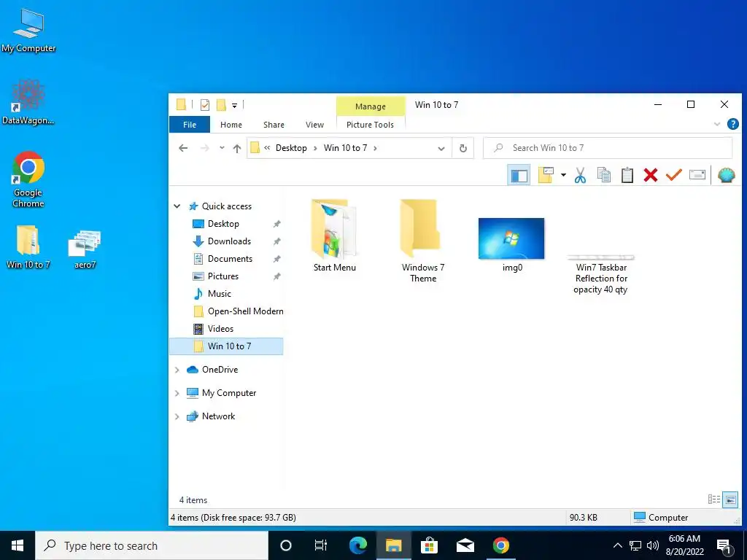Toggle the navigation pane toolbar button
This screenshot has width=747, height=560.
click(x=519, y=176)
